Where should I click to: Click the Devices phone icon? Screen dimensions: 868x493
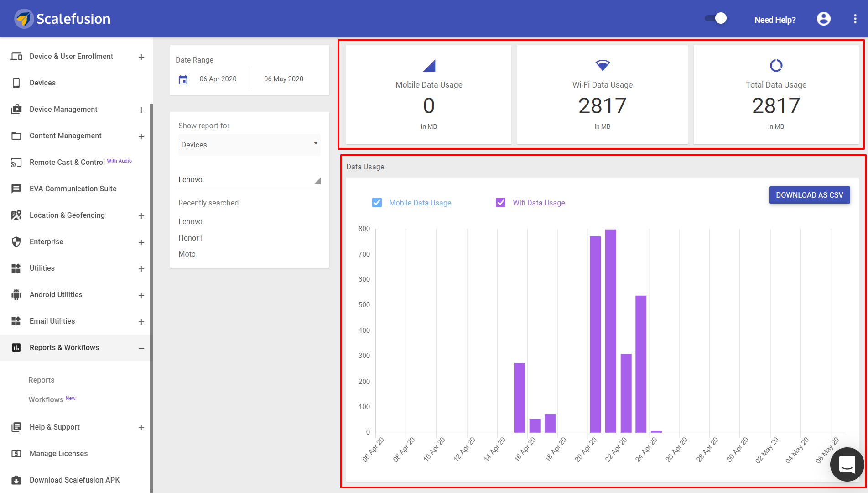pos(16,83)
